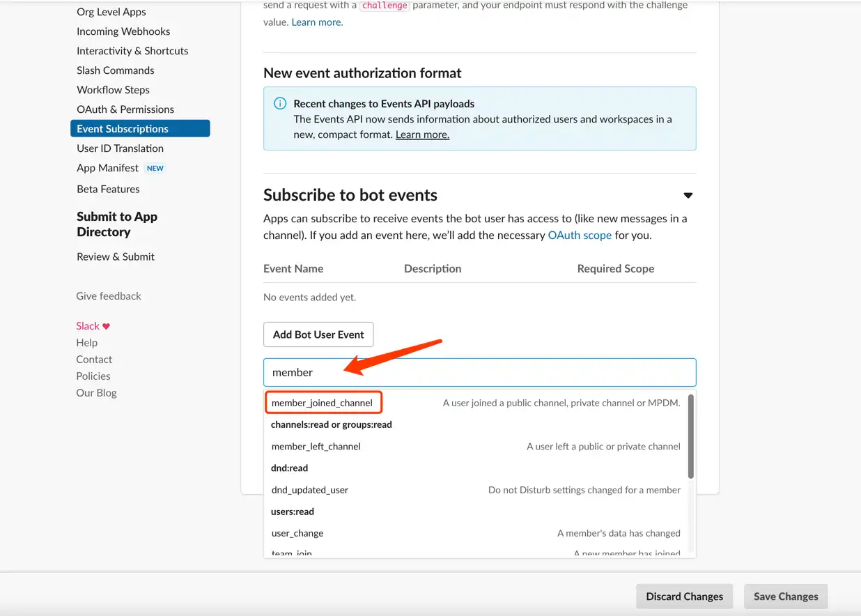Click the event list scrollbar thumb
The width and height of the screenshot is (861, 616).
[x=691, y=437]
